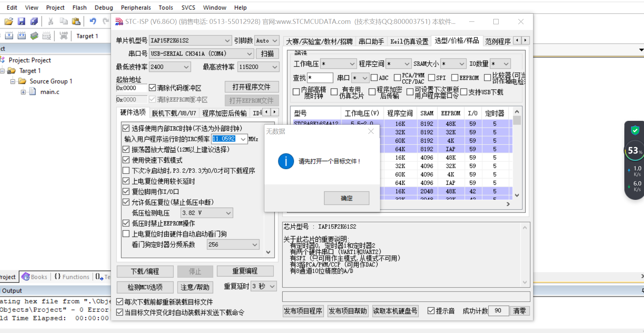Click the Copy icon in Keil toolbar

click(x=64, y=21)
